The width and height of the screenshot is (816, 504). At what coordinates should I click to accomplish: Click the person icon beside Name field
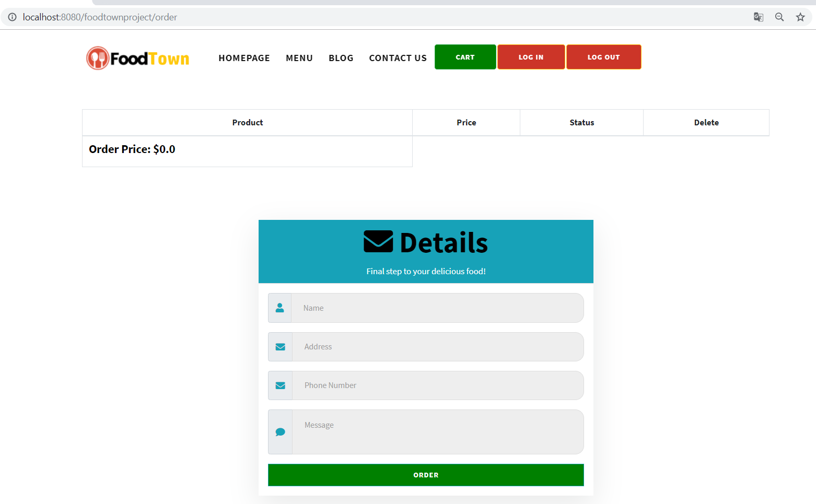pos(280,308)
